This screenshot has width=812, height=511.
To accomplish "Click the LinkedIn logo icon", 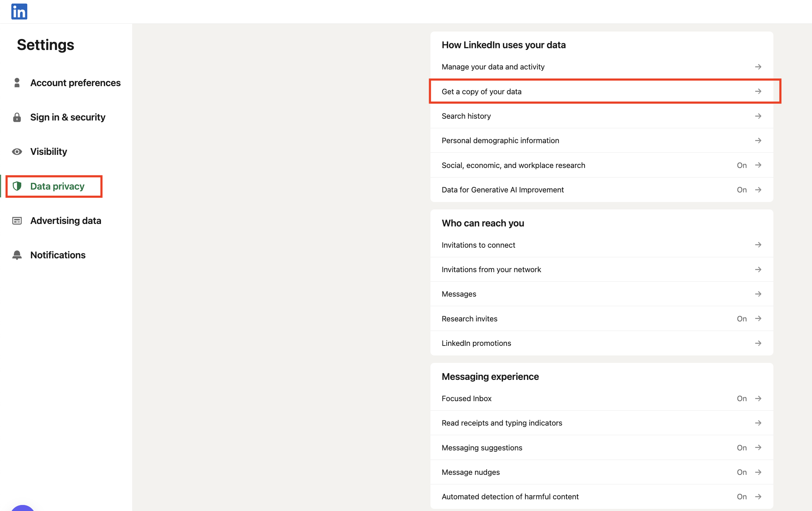I will pos(19,12).
